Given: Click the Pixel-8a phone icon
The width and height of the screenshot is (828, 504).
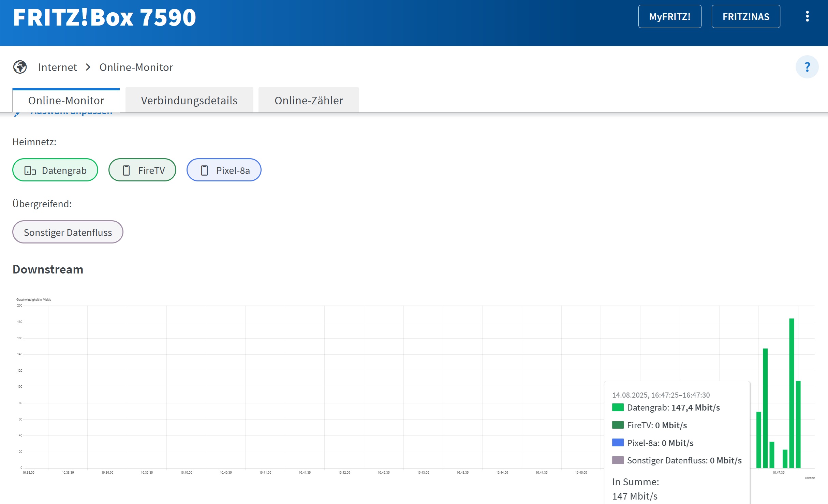Looking at the screenshot, I should click(x=204, y=170).
